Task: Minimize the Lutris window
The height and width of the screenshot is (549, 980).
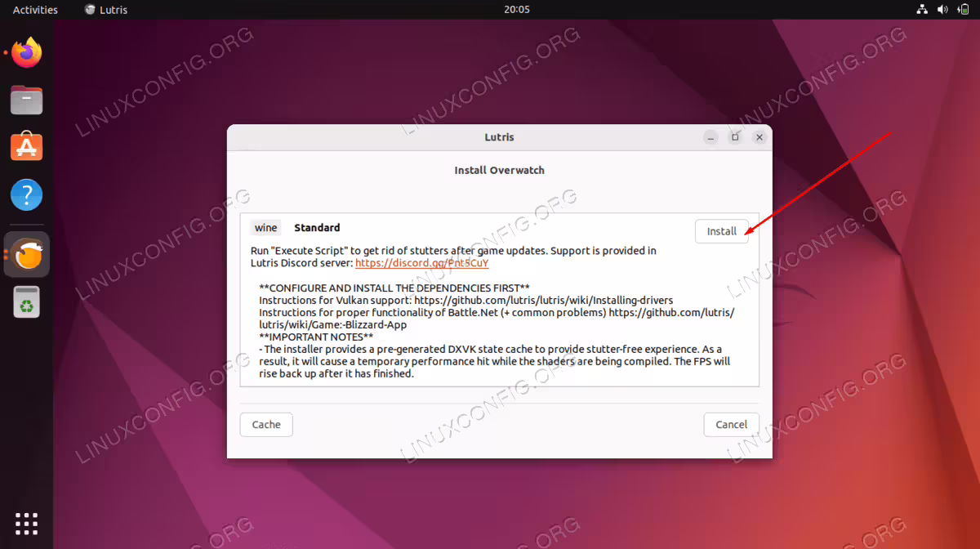Action: click(x=710, y=137)
